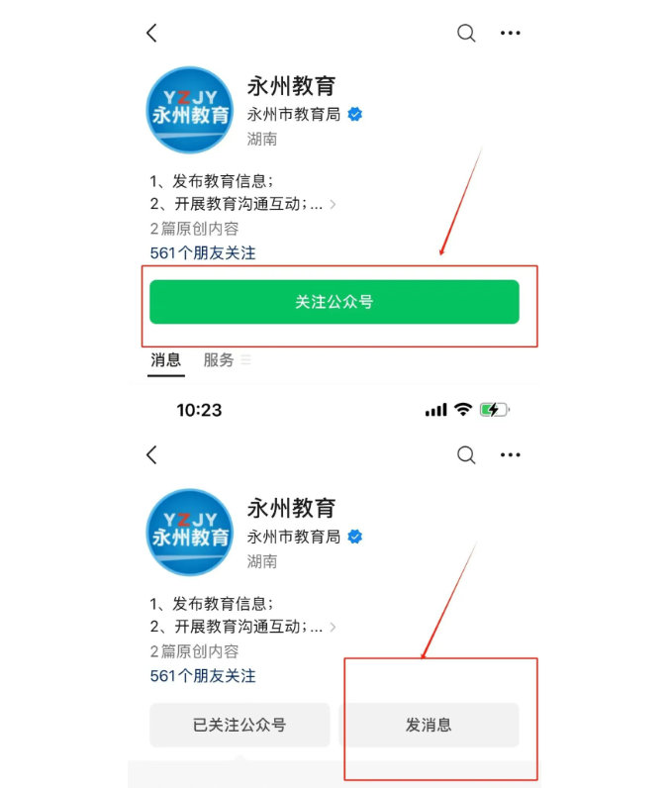Tap the back arrow in the upper profile screen
This screenshot has height=788, width=672.
click(151, 34)
